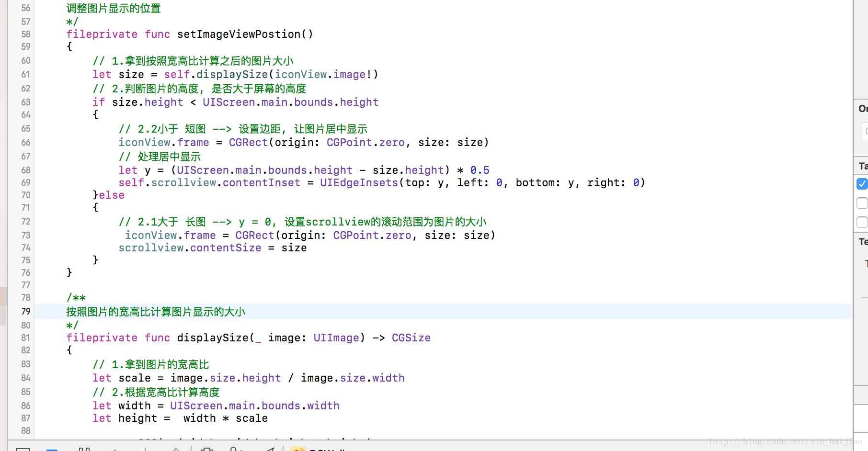The height and width of the screenshot is (451, 868).
Task: Click 'image.size.width' on line 84
Action: point(353,378)
